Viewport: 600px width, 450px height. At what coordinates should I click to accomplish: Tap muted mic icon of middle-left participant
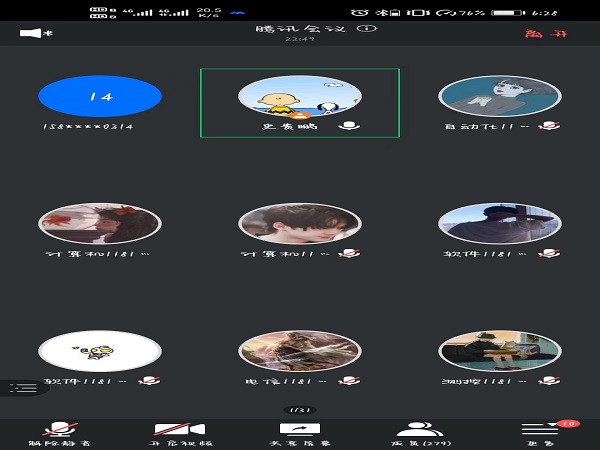tap(149, 254)
